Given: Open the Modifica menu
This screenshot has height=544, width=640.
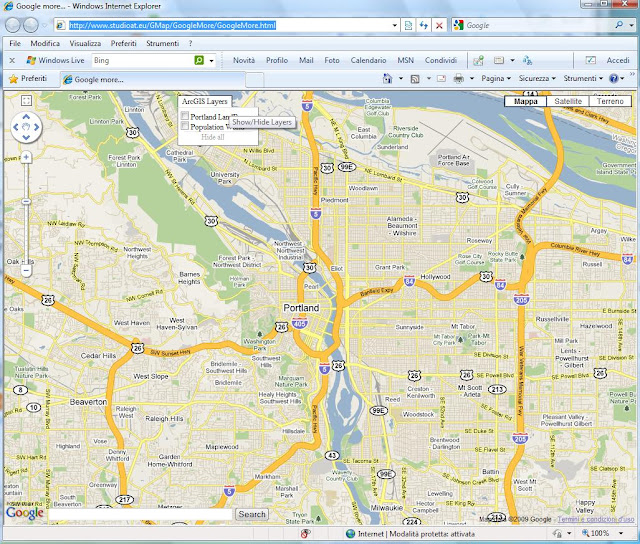Looking at the screenshot, I should [x=45, y=43].
